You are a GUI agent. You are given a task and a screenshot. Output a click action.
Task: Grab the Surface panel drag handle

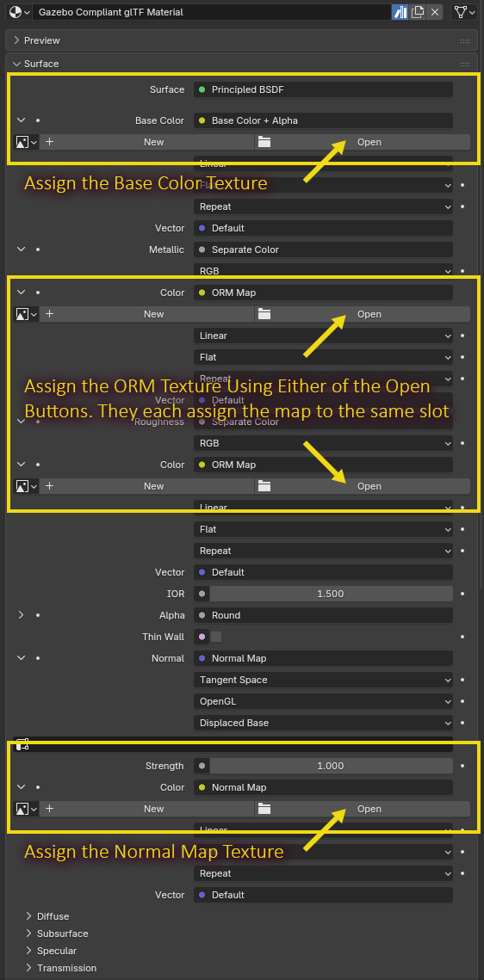coord(464,64)
